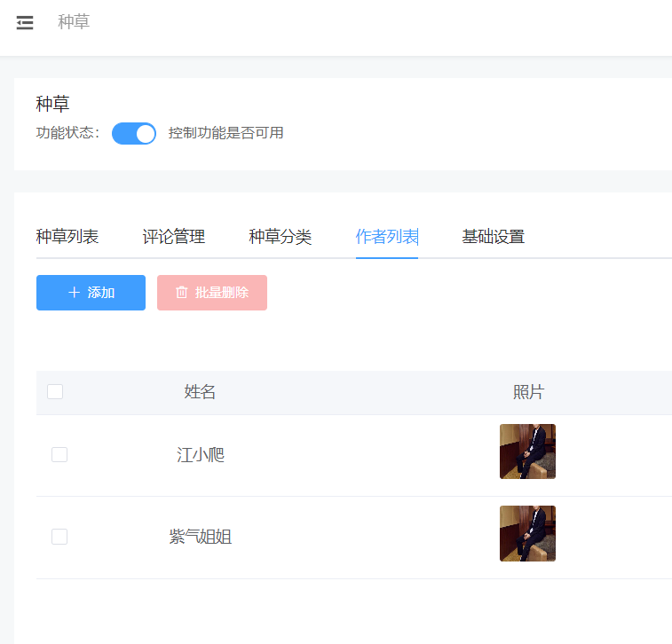
Task: Go to the 种草分类 tab
Action: coord(281,237)
